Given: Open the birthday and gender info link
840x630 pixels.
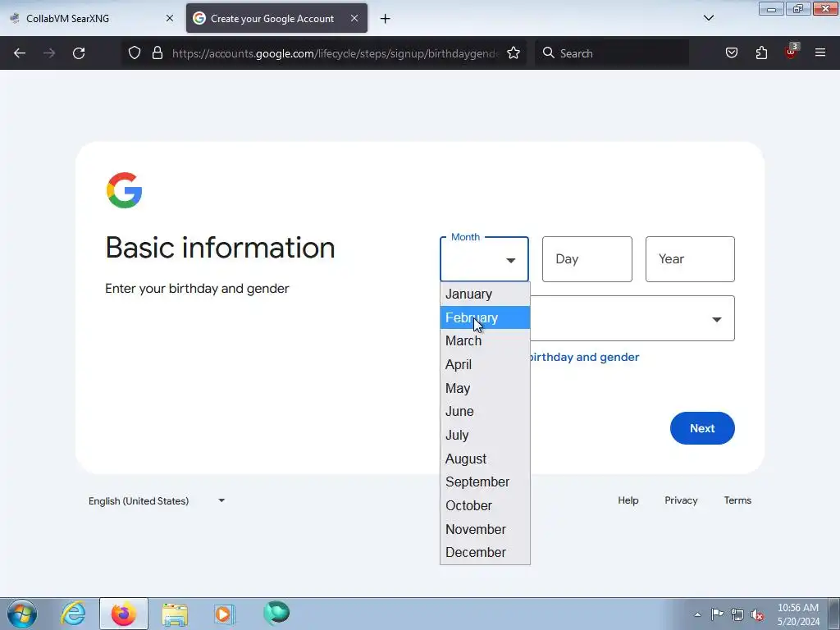Looking at the screenshot, I should [583, 358].
